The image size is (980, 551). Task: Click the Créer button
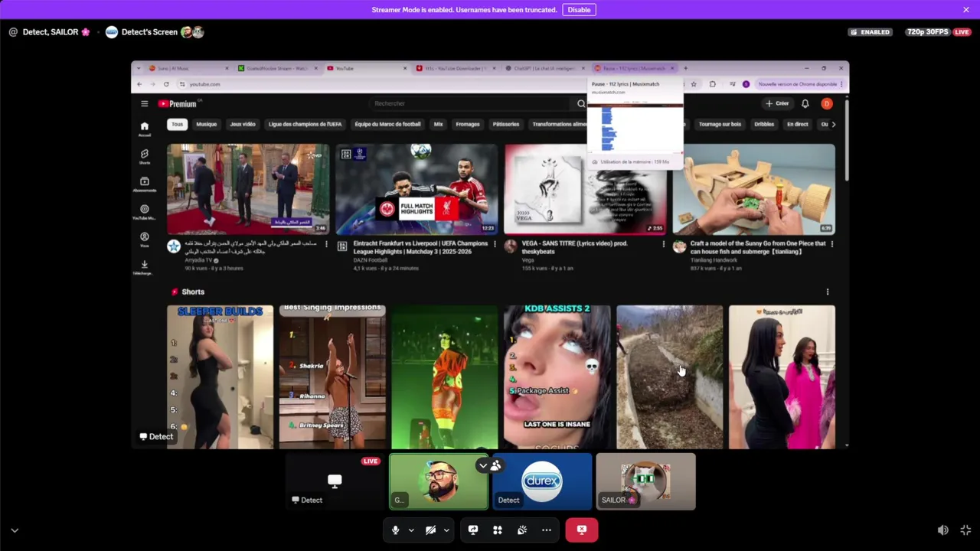click(776, 103)
